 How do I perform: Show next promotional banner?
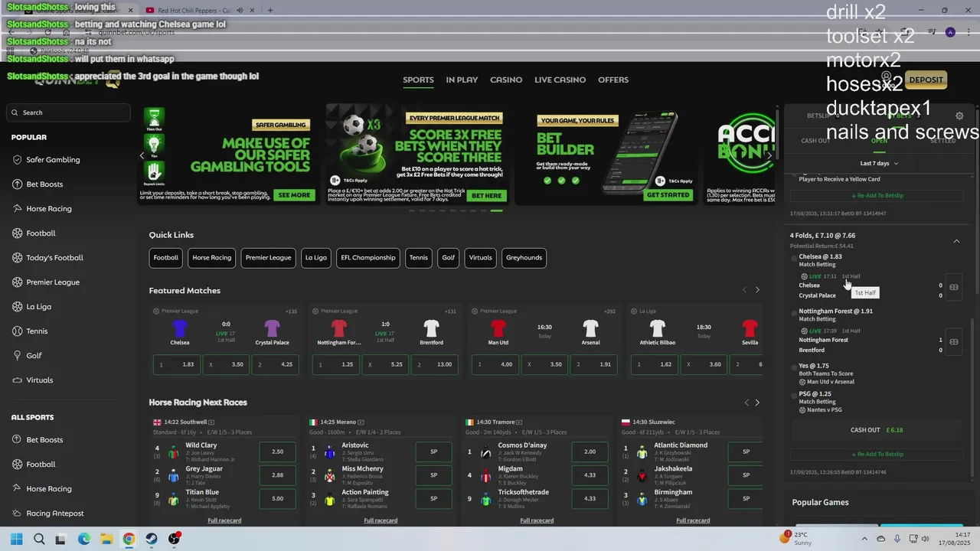[x=769, y=155]
